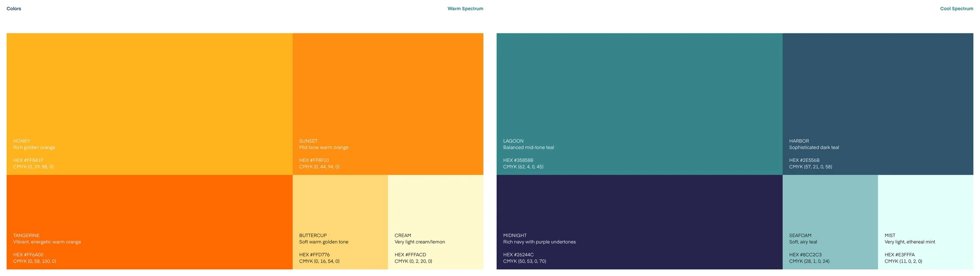Click the LAGOON name label
The width and height of the screenshot is (980, 276).
coord(514,141)
